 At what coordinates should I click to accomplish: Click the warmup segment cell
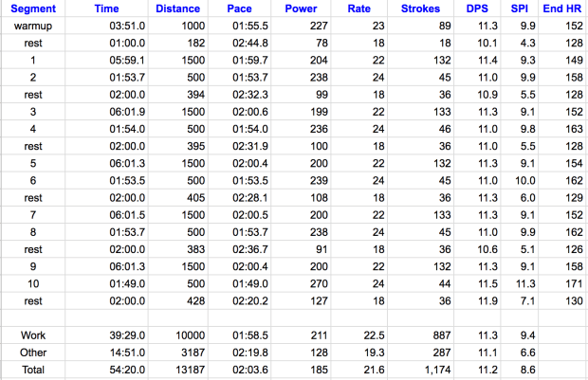[x=33, y=27]
